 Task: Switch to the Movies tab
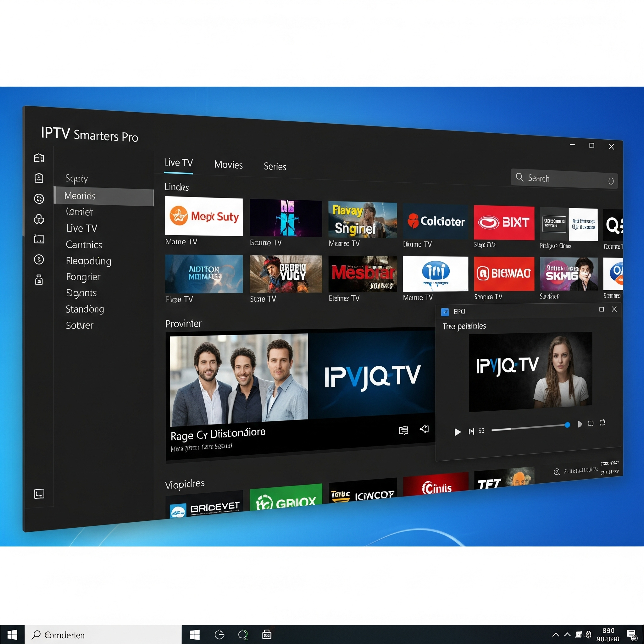tap(228, 165)
